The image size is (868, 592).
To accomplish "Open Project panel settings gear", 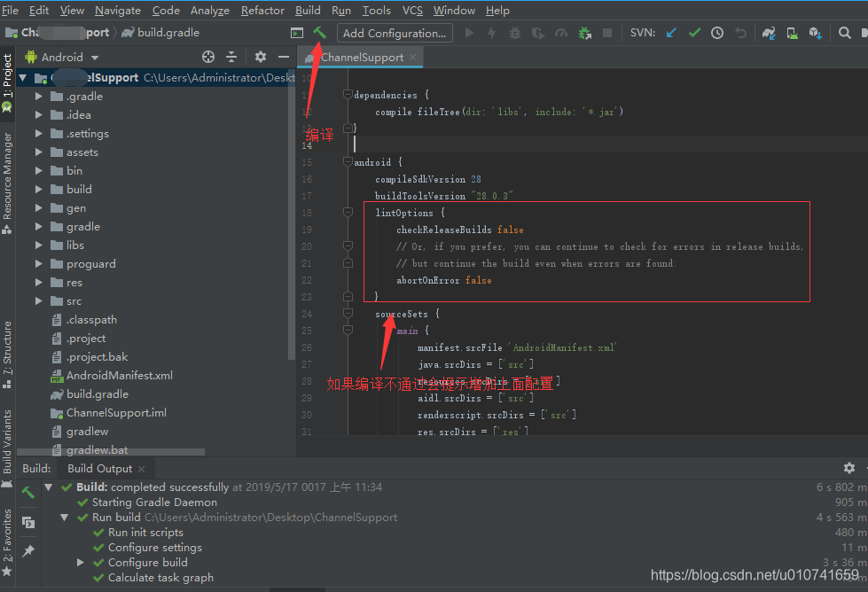I will click(260, 56).
